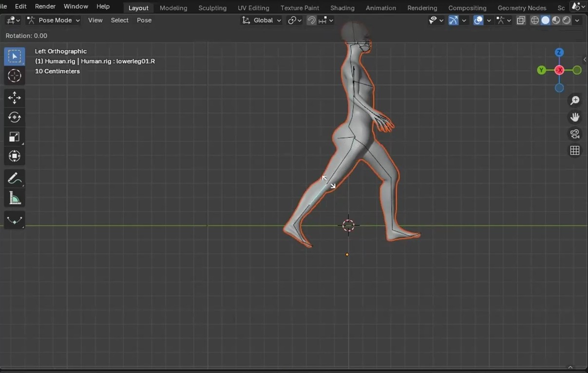Click the hand pan view icon
Screen dimensions: 588x373
point(575,117)
